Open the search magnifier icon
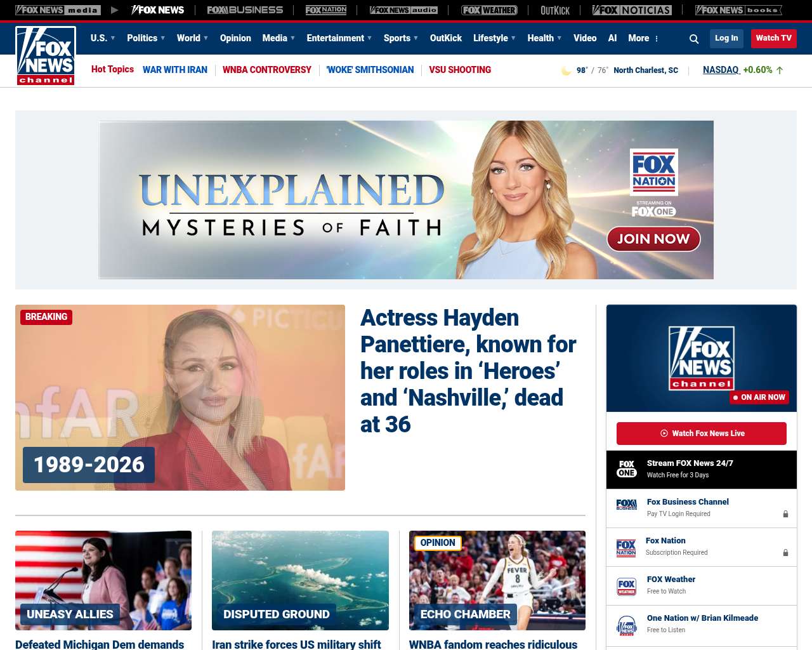The height and width of the screenshot is (650, 812). coord(694,39)
